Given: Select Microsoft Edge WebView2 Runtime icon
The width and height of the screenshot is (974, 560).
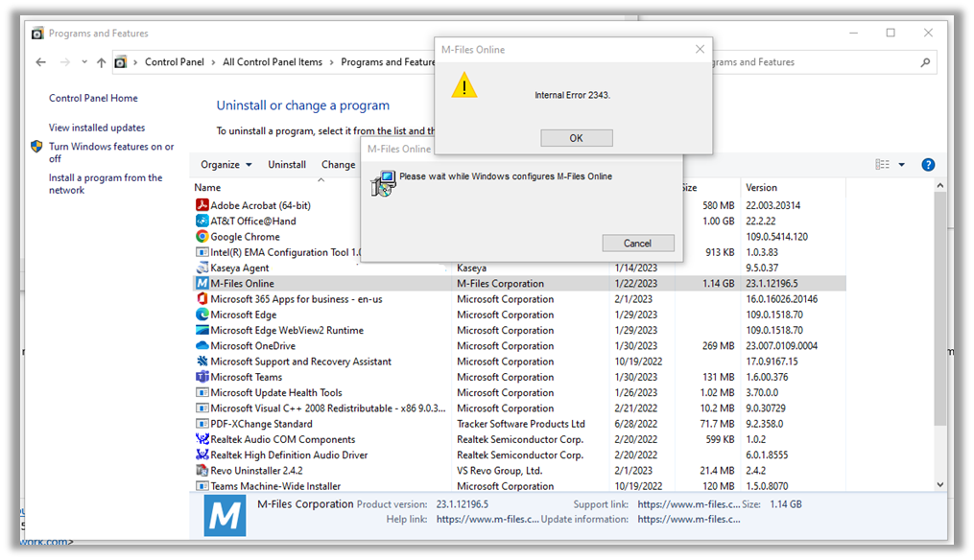Looking at the screenshot, I should (x=202, y=330).
